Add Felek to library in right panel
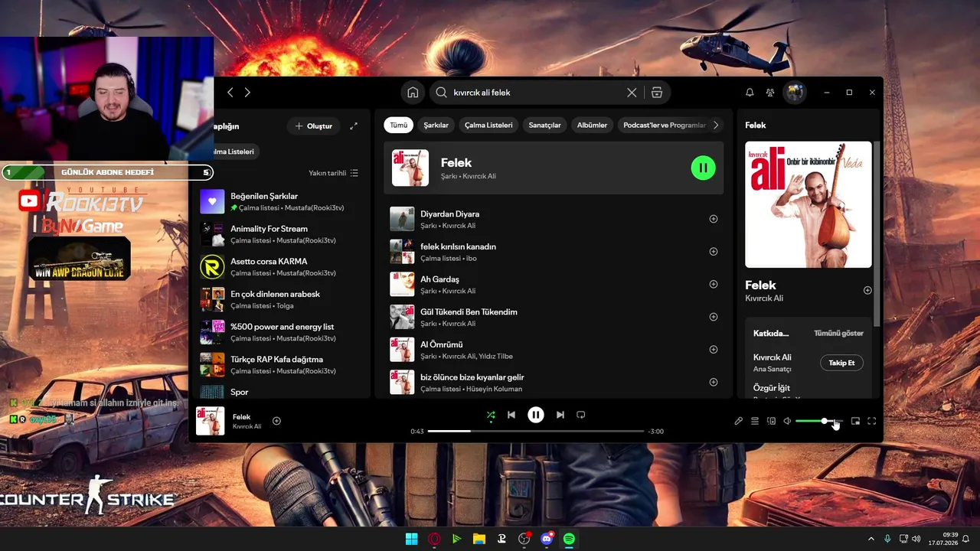This screenshot has height=551, width=980. (x=867, y=291)
